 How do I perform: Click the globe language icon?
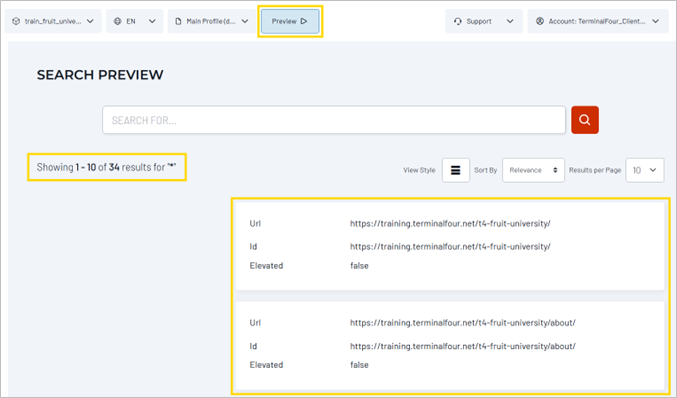117,21
